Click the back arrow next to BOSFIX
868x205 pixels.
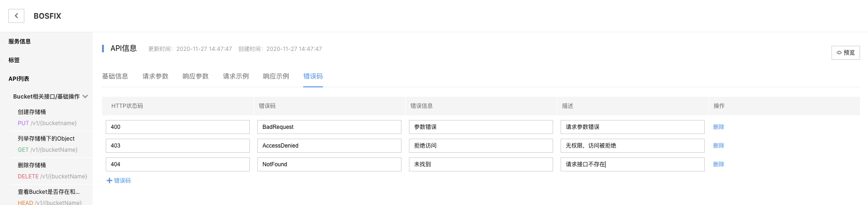[x=16, y=16]
